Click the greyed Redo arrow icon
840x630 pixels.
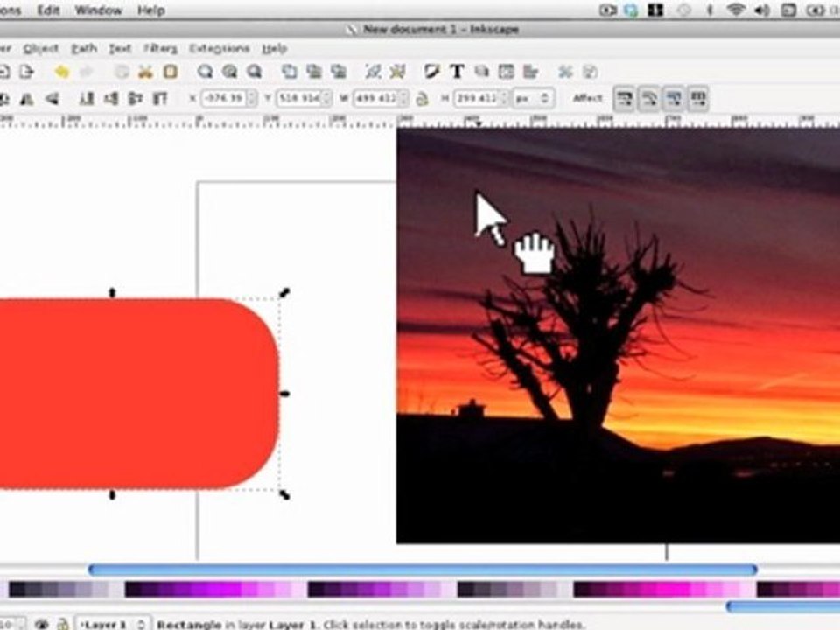[87, 72]
